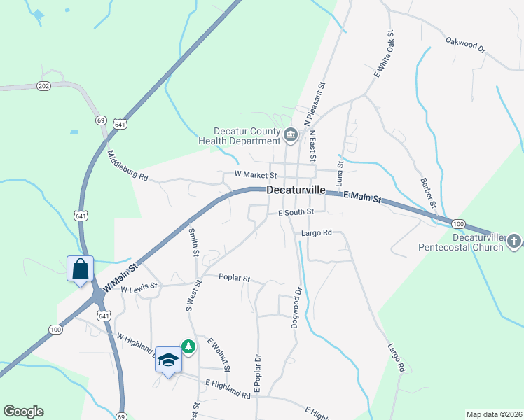Select the green tree park marker

188,346
